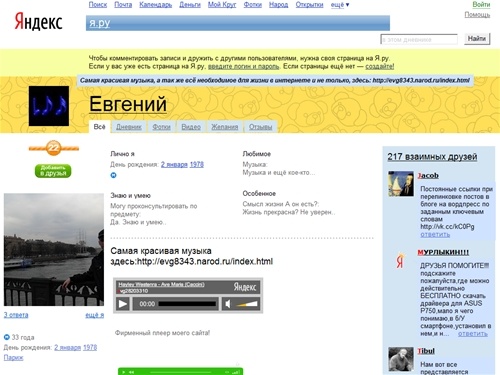
Task: Click the Войти login link
Action: point(481,4)
